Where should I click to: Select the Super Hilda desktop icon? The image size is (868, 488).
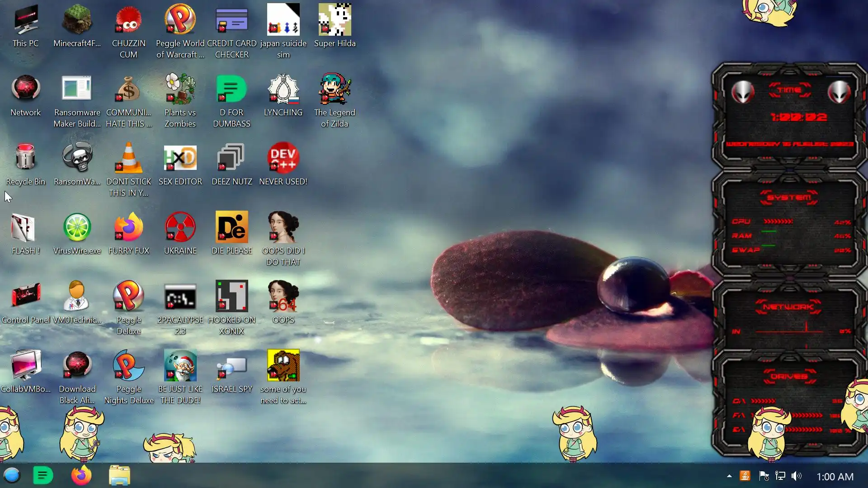335,20
